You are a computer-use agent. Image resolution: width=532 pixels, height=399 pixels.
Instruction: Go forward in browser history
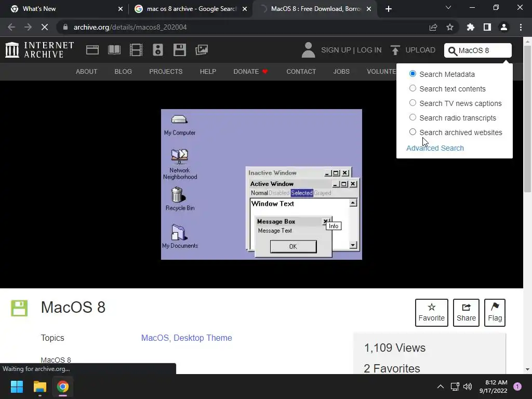[x=28, y=27]
